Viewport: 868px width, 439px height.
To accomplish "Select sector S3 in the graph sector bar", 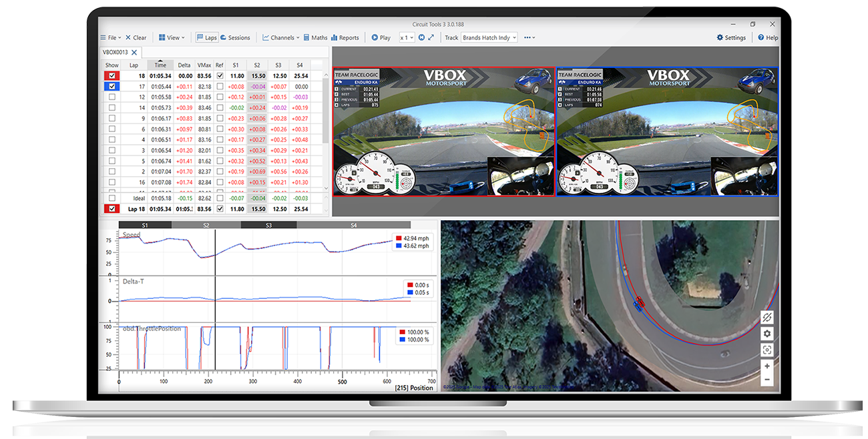I will coord(269,225).
